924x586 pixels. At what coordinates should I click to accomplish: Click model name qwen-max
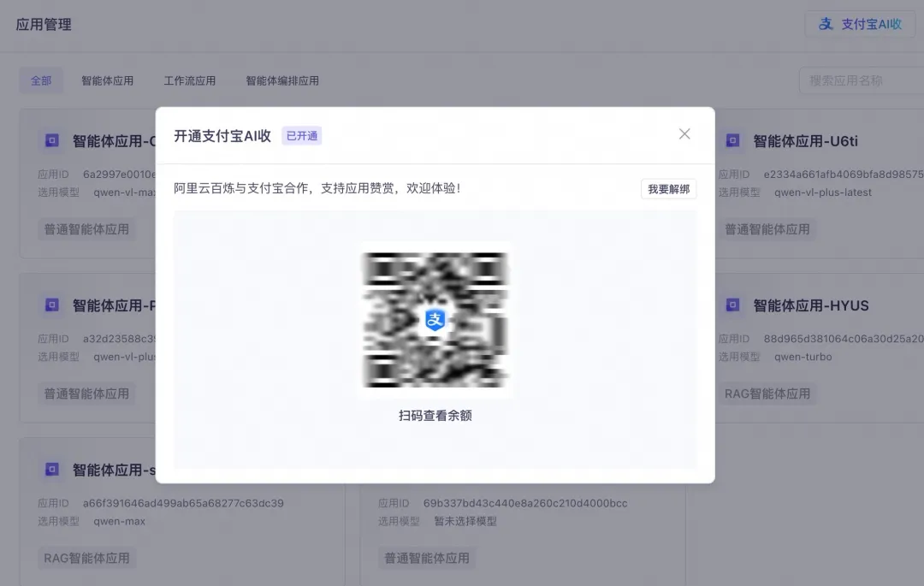tap(119, 521)
